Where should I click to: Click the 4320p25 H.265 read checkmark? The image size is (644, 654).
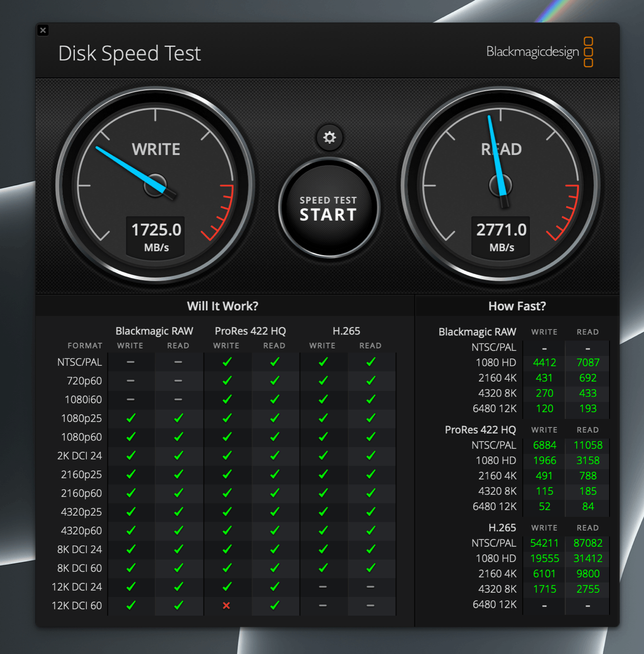(371, 512)
